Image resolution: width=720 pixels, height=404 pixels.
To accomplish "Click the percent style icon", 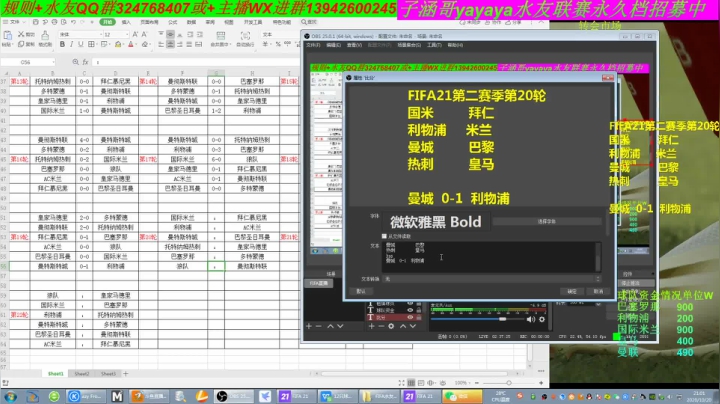I will [x=278, y=45].
